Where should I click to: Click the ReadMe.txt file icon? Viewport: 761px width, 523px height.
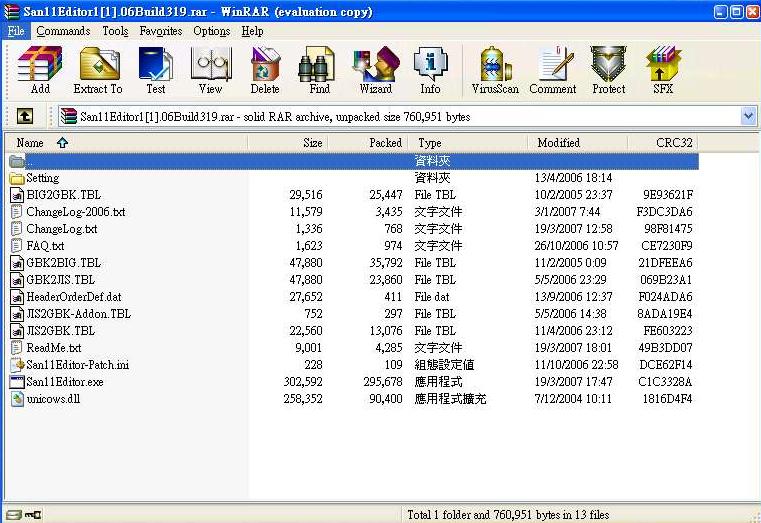(17, 348)
